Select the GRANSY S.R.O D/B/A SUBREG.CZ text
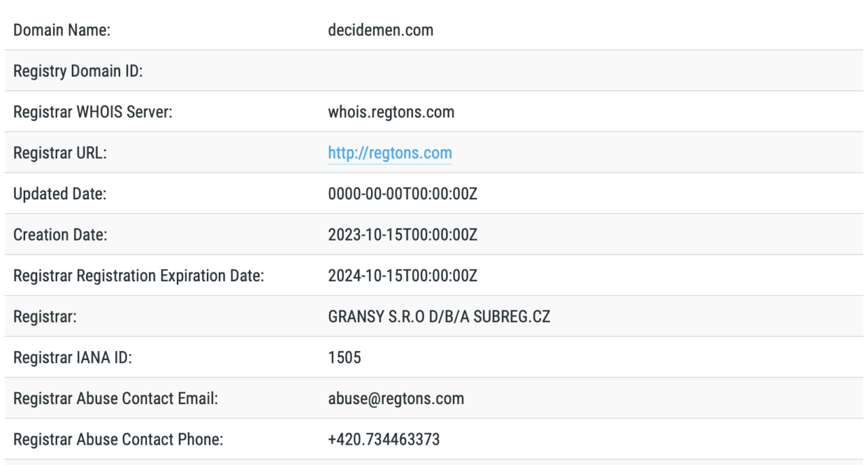 click(x=439, y=317)
